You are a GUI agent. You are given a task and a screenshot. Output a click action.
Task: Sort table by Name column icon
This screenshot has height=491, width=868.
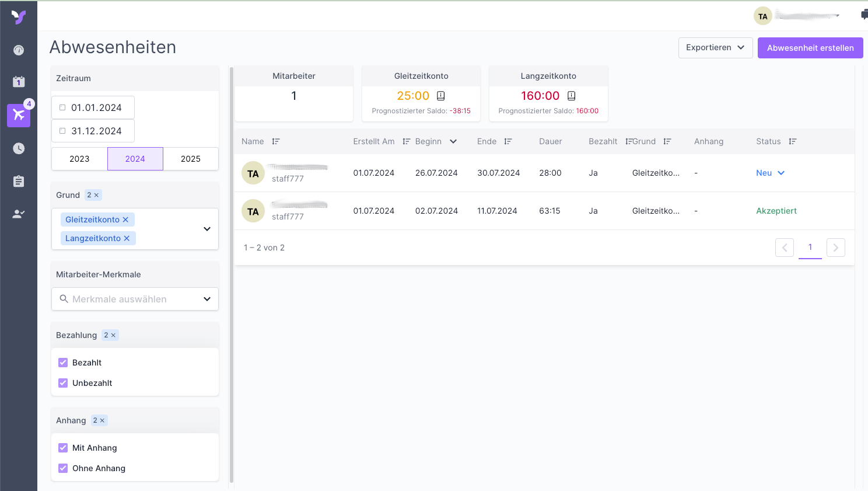[276, 141]
